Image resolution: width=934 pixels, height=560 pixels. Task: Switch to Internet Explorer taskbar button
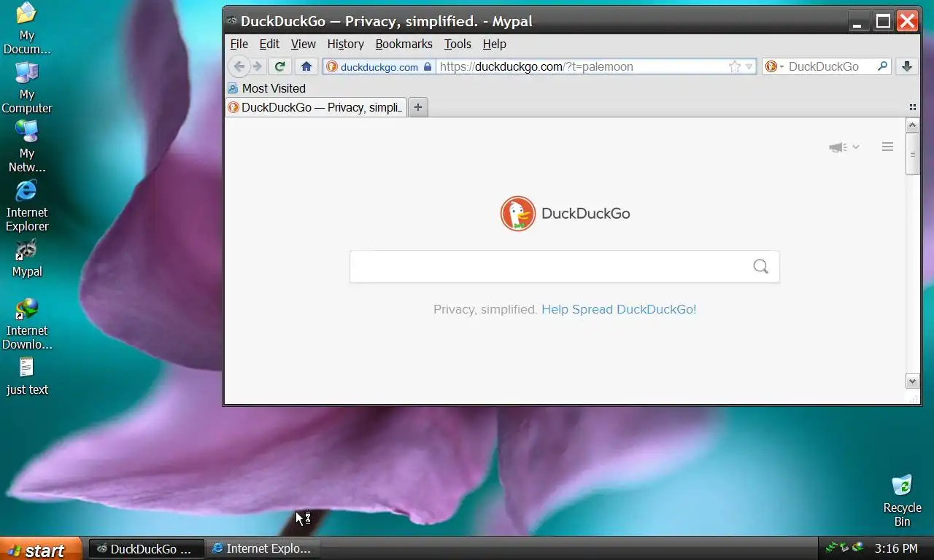(263, 549)
